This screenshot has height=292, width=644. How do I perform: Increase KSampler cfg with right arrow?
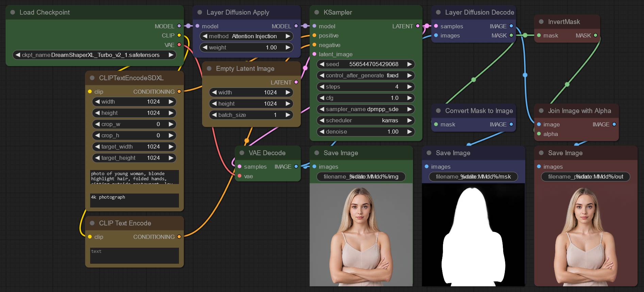[410, 98]
